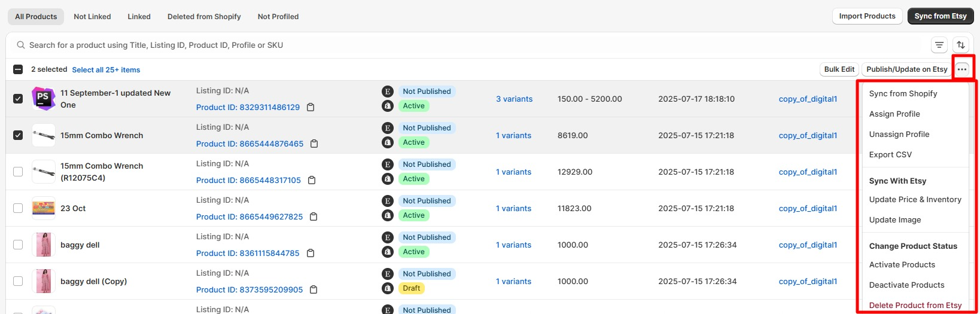Switch to Linked tab
Screen dimensions: 980x314
[139, 17]
